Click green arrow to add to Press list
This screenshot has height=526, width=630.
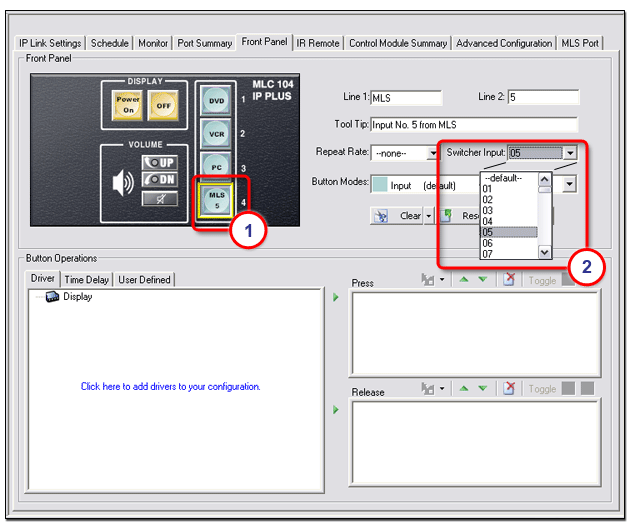pos(336,297)
